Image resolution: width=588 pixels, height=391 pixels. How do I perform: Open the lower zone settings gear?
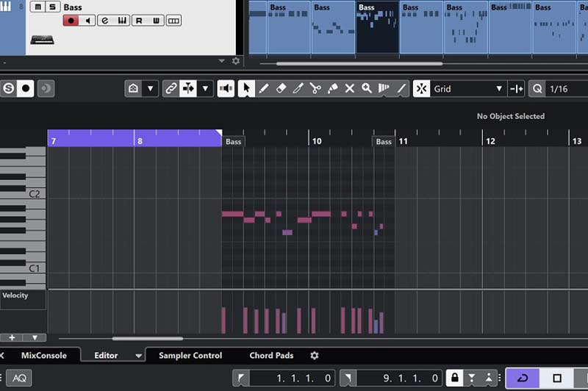315,356
